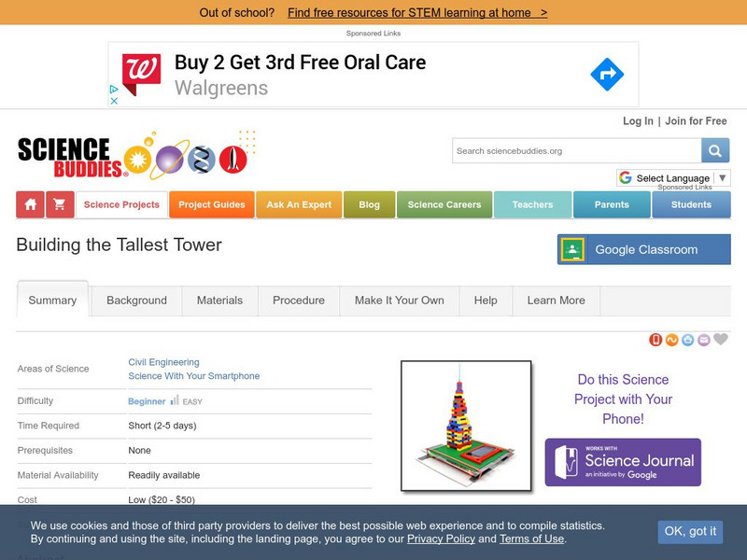This screenshot has height=560, width=747.
Task: Favorite the project with gray heart
Action: point(721,339)
